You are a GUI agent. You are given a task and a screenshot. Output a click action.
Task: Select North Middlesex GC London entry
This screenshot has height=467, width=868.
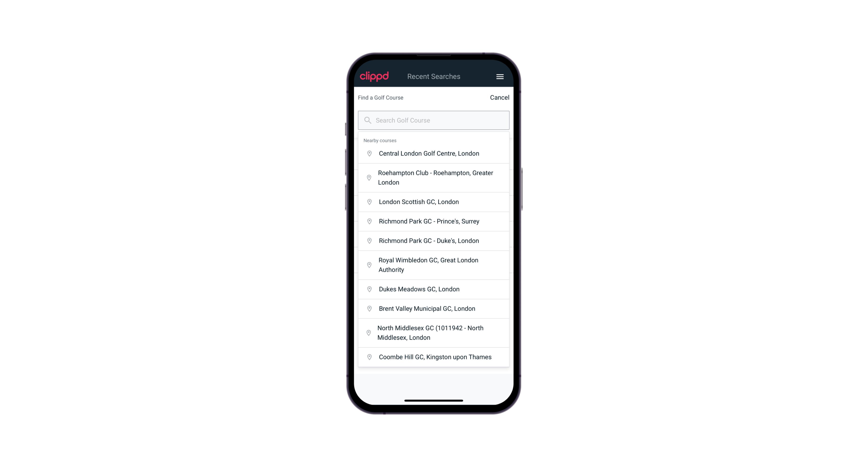coord(434,332)
